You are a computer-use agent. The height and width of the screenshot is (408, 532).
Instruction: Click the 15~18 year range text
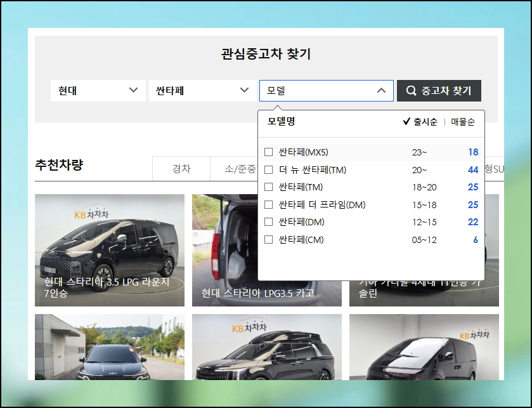[424, 205]
